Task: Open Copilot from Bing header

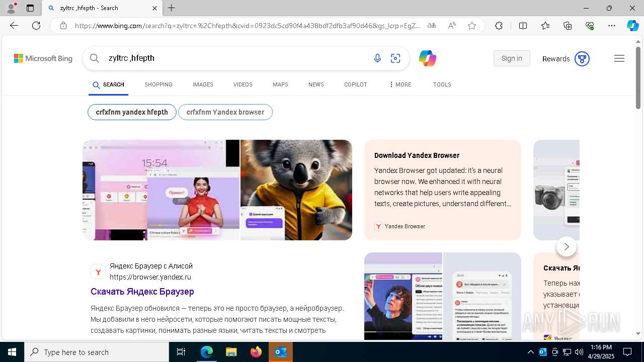Action: 428,58
